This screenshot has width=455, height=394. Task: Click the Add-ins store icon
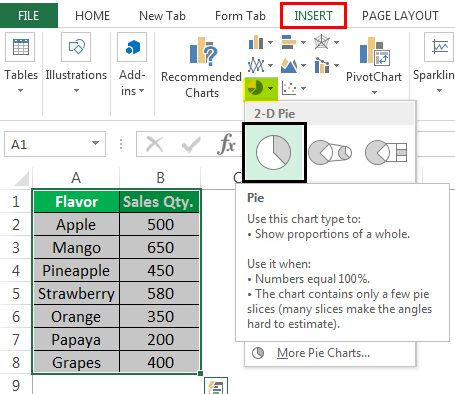click(x=132, y=47)
